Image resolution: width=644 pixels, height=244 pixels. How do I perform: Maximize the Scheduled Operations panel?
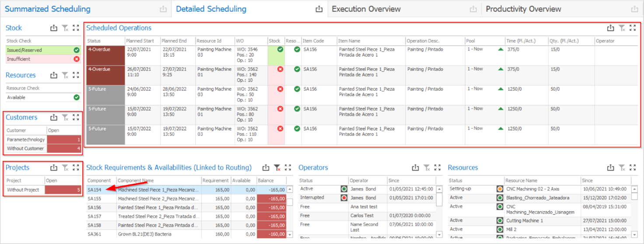click(x=633, y=28)
